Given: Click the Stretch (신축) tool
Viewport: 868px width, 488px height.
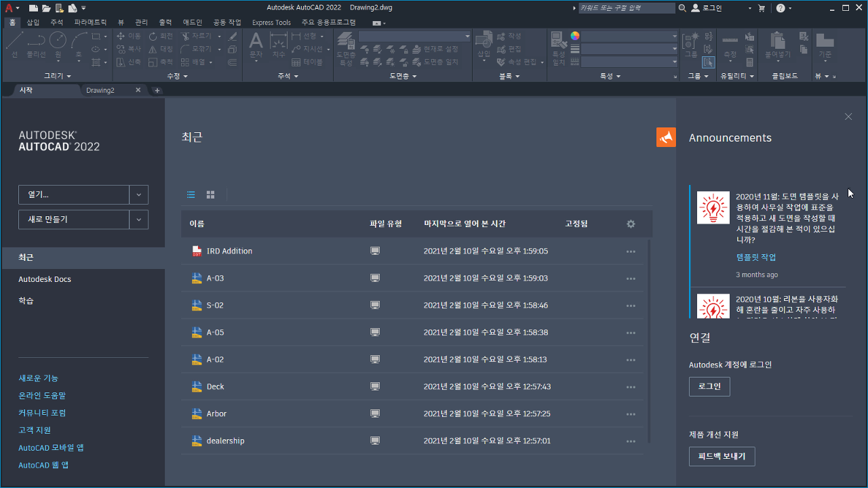Looking at the screenshot, I should pyautogui.click(x=130, y=62).
